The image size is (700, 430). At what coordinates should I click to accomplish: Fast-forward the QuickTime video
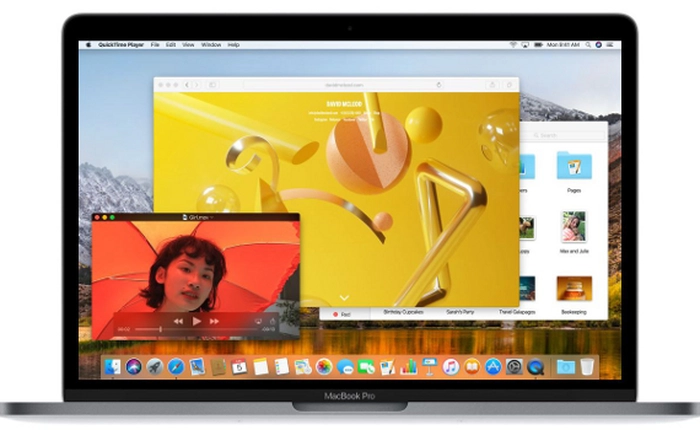pyautogui.click(x=214, y=321)
